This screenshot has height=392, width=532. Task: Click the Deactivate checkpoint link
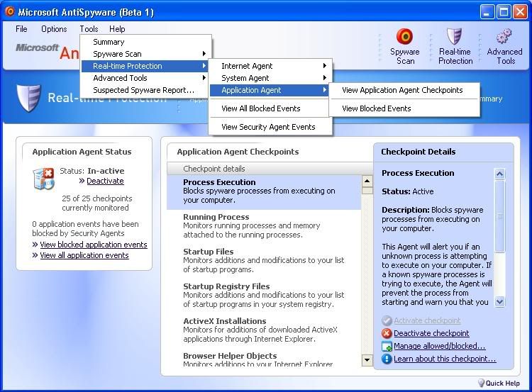pyautogui.click(x=431, y=333)
